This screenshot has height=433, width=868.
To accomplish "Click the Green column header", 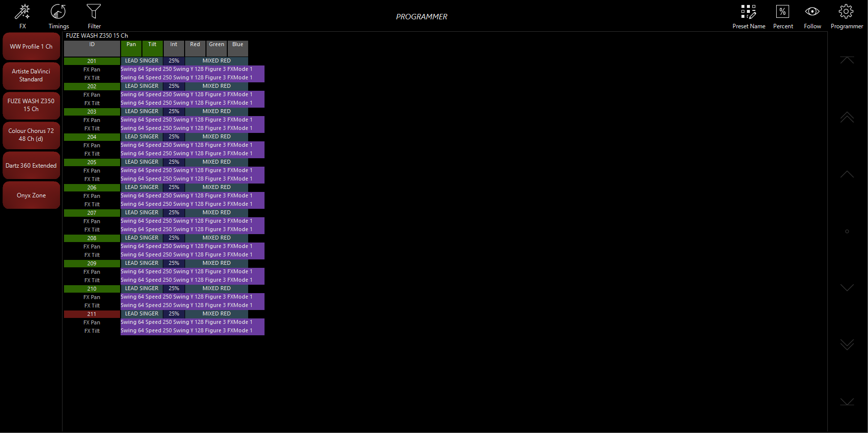I will click(x=216, y=49).
